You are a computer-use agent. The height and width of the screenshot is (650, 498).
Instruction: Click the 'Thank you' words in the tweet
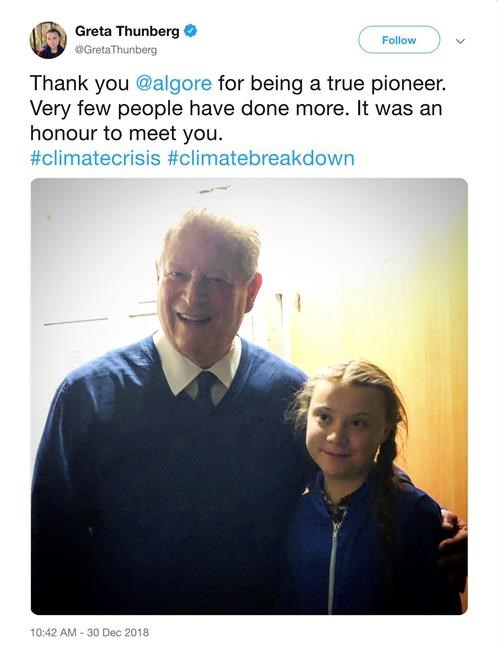tap(80, 83)
